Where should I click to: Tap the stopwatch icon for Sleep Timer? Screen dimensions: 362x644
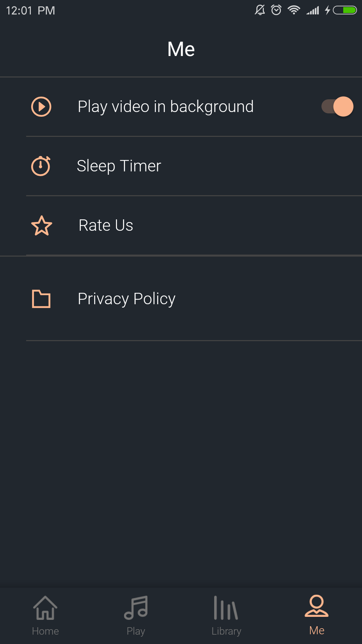click(x=41, y=166)
